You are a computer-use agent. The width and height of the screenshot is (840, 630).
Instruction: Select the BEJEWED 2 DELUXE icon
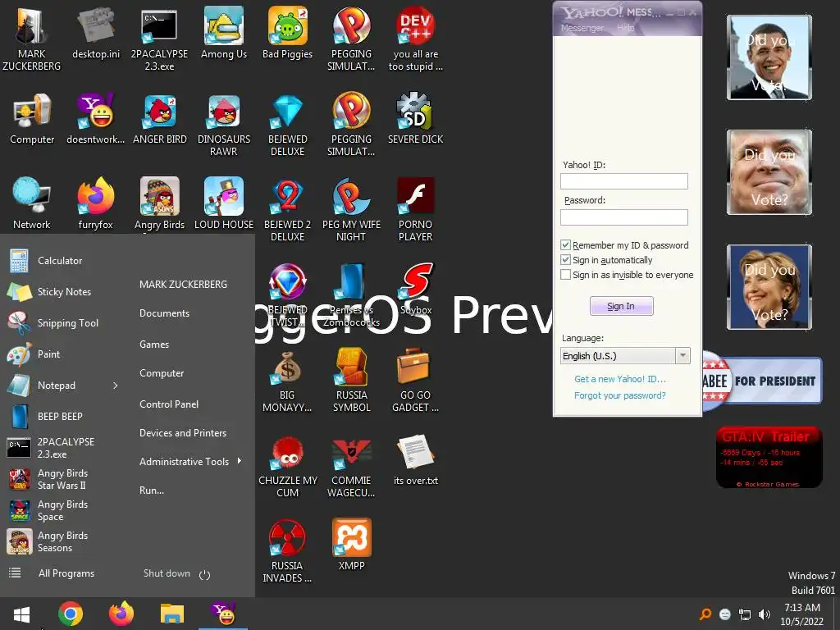tap(288, 210)
